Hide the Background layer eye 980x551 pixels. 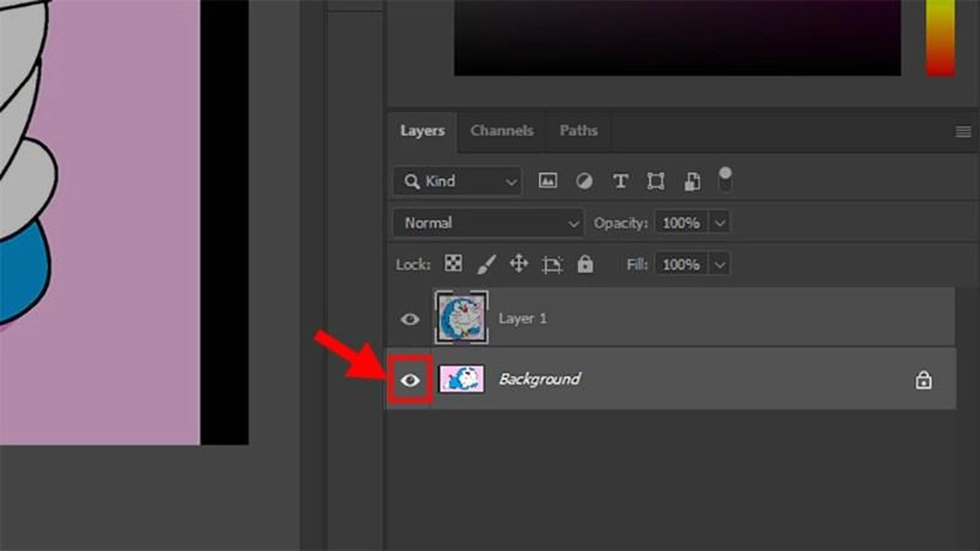point(410,380)
